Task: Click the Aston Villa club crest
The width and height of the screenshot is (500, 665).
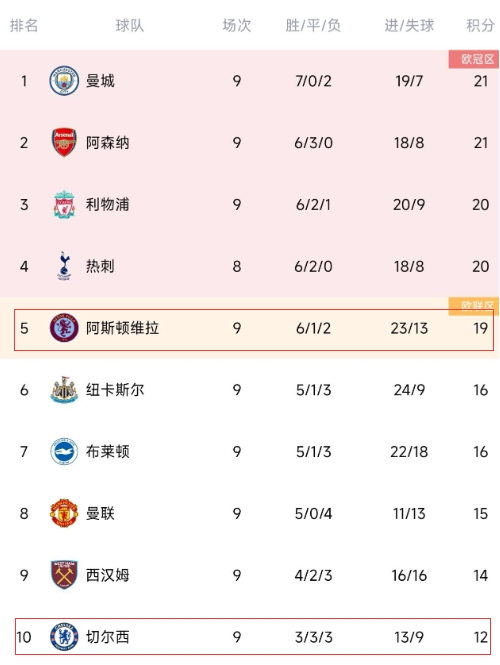Action: click(x=64, y=328)
